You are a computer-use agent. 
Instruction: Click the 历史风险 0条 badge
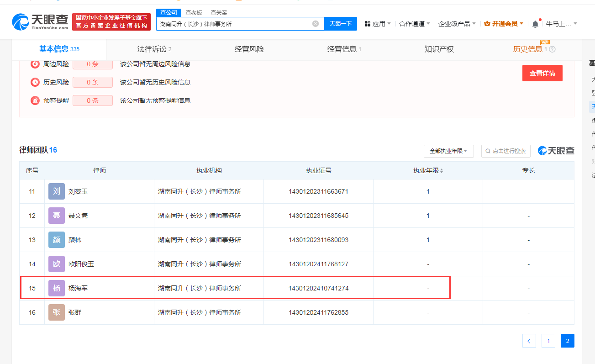(x=93, y=82)
